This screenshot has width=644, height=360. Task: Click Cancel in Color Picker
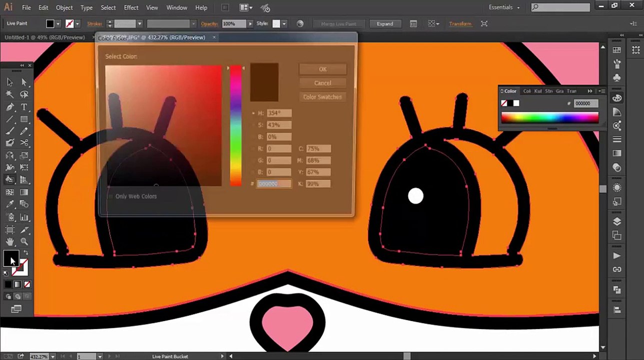(x=323, y=83)
